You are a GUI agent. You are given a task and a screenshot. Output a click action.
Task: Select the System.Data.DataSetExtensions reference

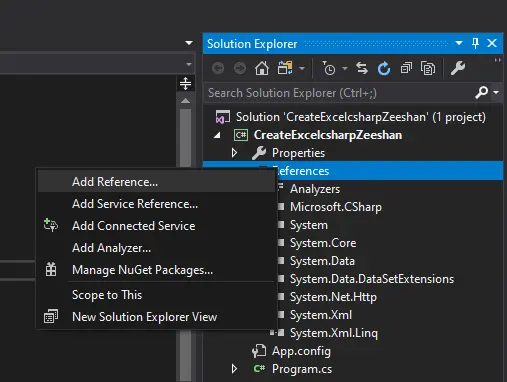(x=372, y=279)
